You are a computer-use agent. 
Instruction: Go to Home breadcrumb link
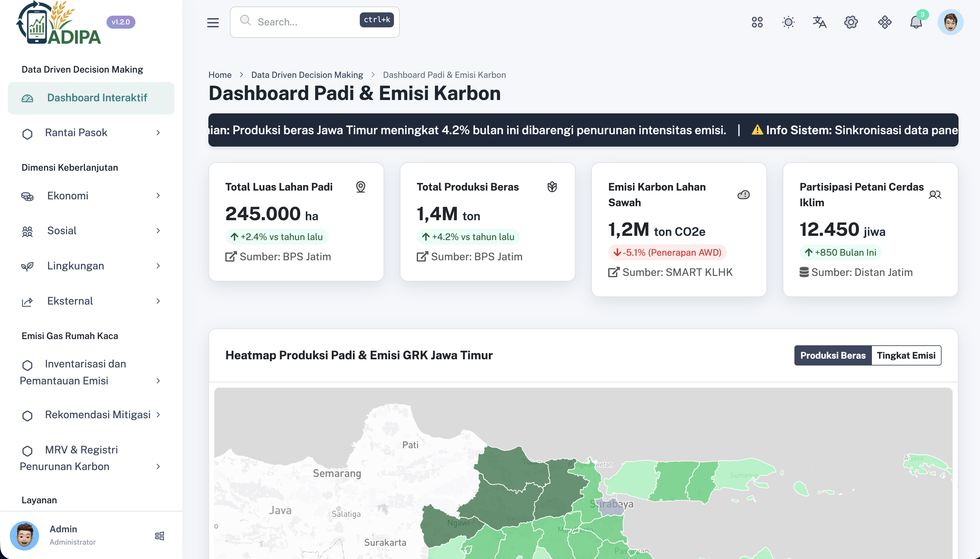coord(220,75)
